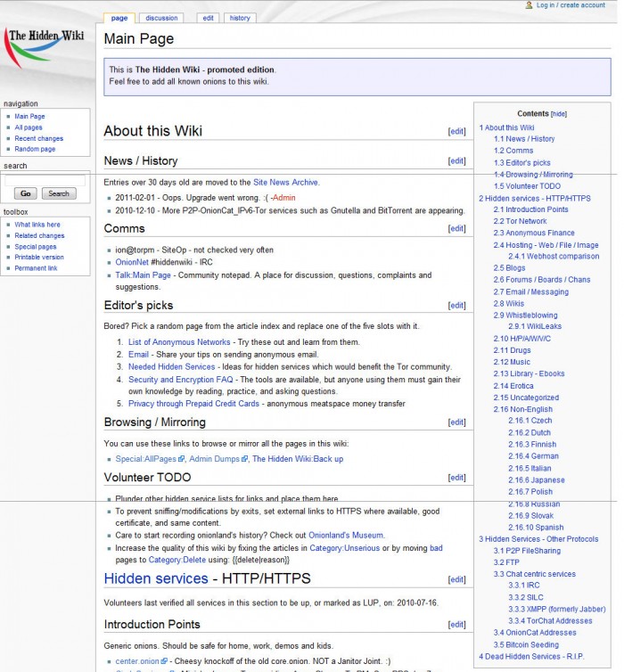Open Main Page in navigation
Screen dimensions: 624x672
[x=29, y=116]
